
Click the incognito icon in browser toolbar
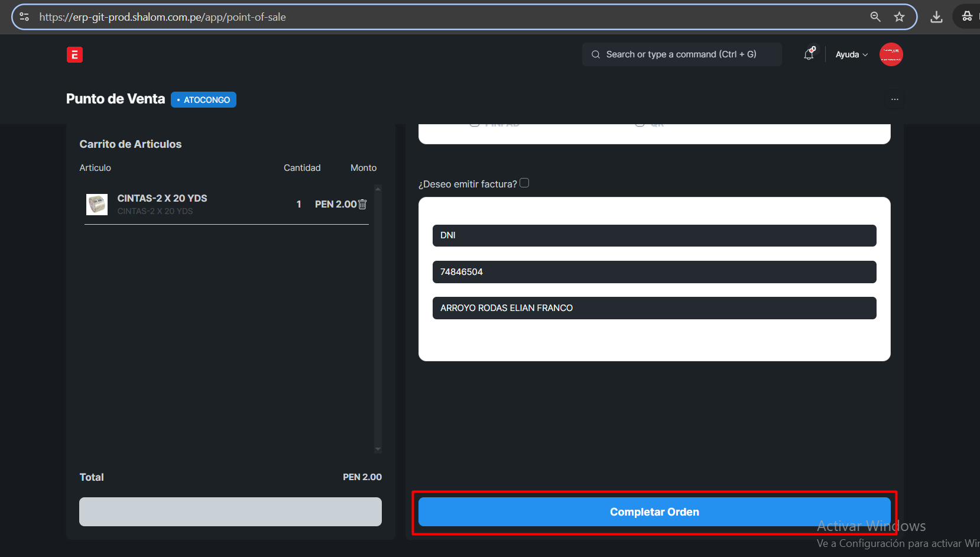(x=967, y=17)
